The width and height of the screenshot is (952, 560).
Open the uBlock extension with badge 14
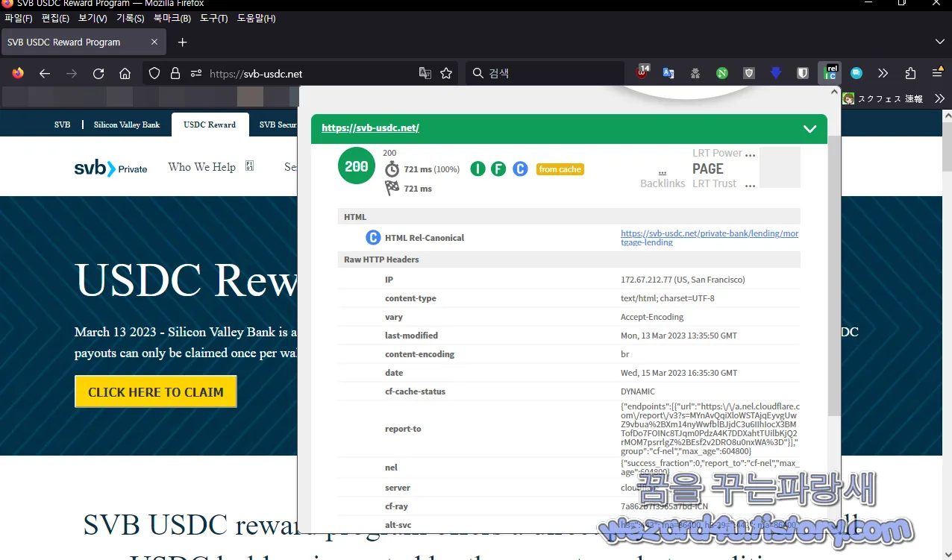click(642, 73)
